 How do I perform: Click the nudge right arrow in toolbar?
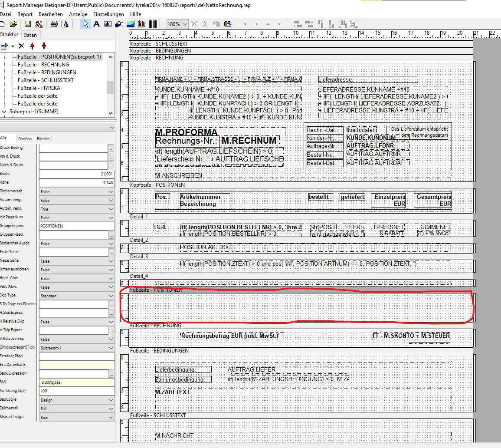256,24
